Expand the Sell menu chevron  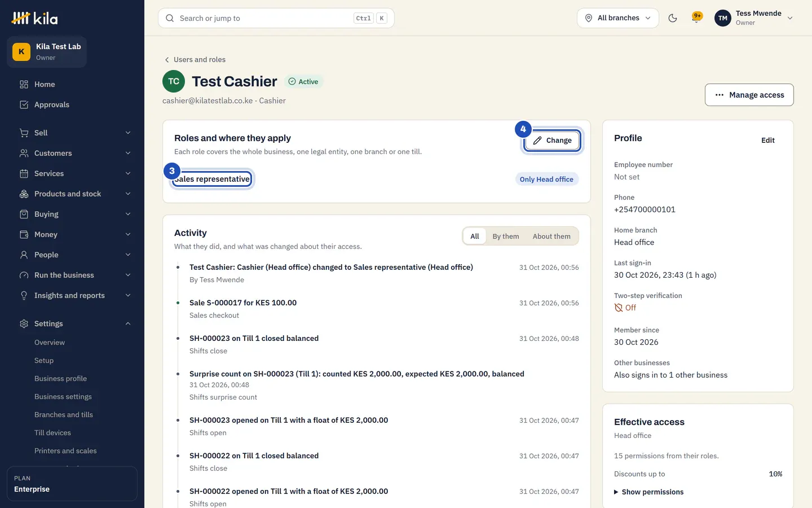click(x=128, y=133)
